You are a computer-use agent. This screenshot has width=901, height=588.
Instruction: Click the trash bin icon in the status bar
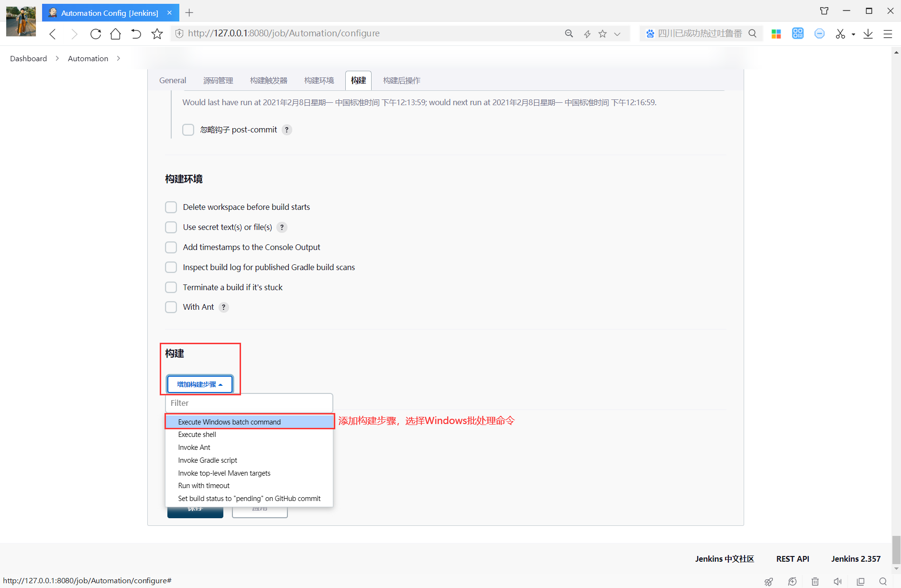click(x=815, y=581)
